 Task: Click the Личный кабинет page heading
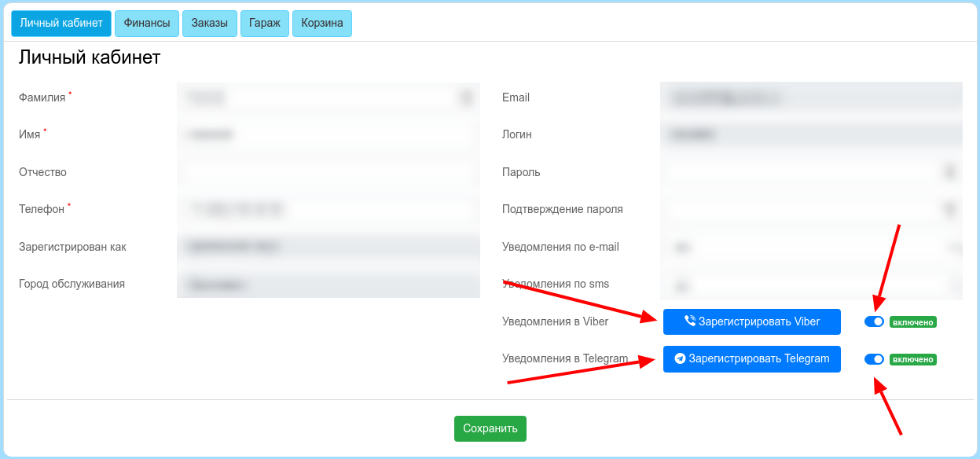pyautogui.click(x=90, y=57)
